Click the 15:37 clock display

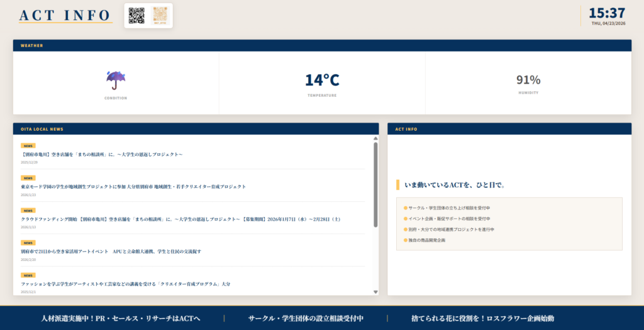607,13
